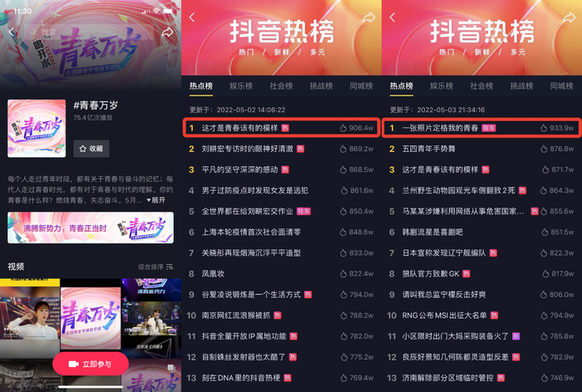Tap search magnifier icon in top bar

tap(33, 32)
